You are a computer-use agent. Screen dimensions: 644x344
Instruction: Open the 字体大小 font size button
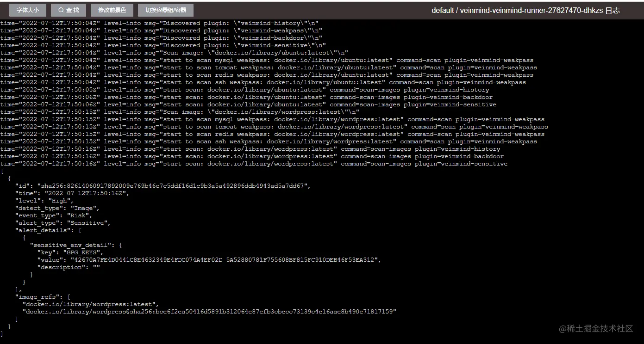(27, 10)
